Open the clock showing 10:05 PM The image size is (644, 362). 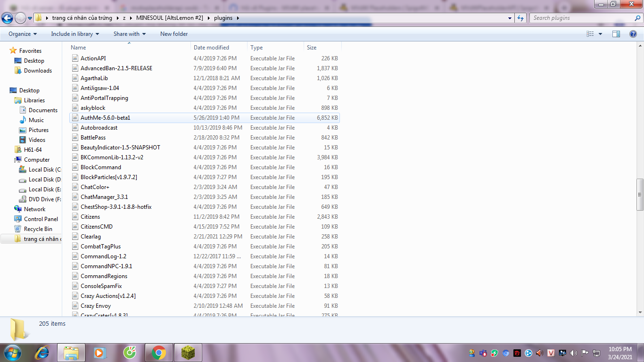click(x=620, y=353)
